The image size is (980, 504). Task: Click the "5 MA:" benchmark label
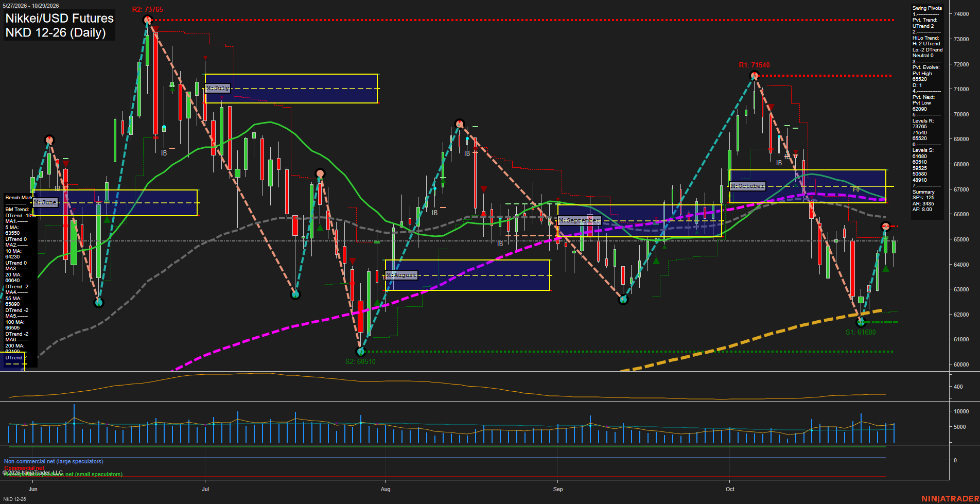12,228
